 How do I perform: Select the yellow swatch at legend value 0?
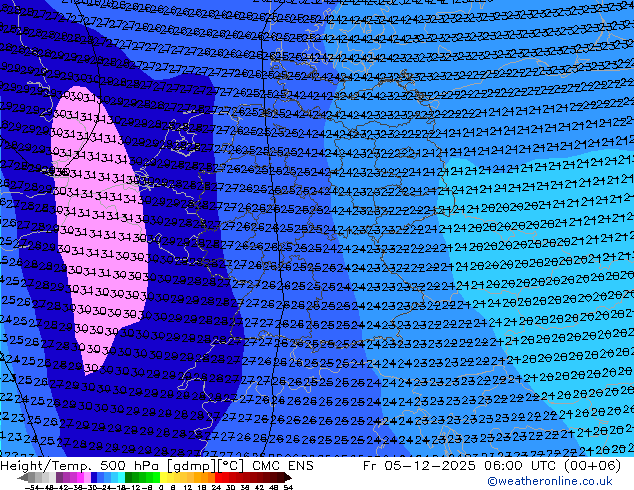[163, 478]
